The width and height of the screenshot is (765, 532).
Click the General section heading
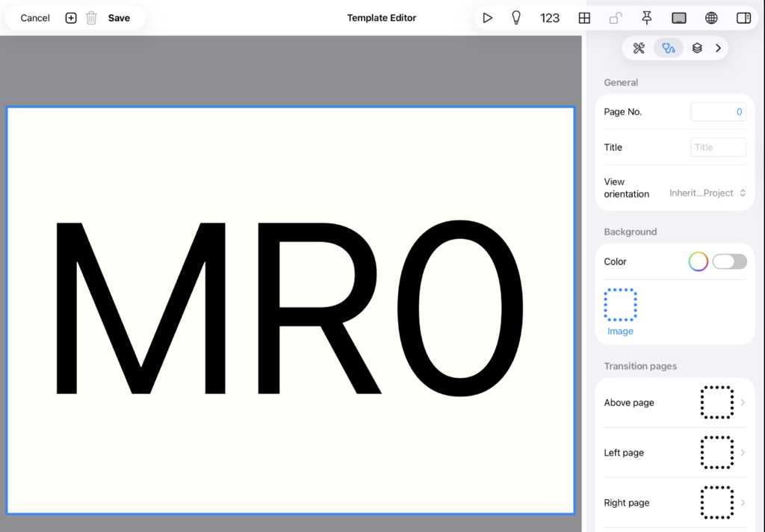[621, 82]
